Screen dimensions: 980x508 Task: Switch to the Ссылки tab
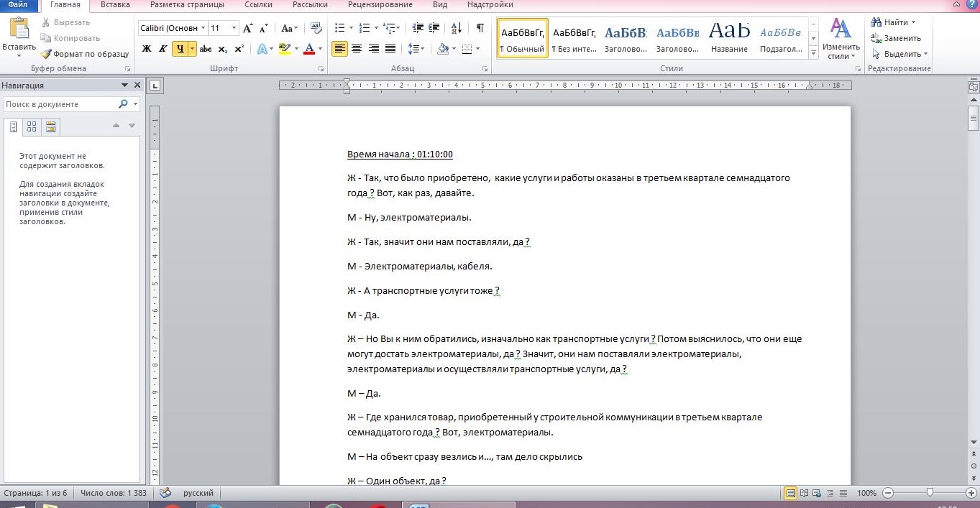point(257,4)
